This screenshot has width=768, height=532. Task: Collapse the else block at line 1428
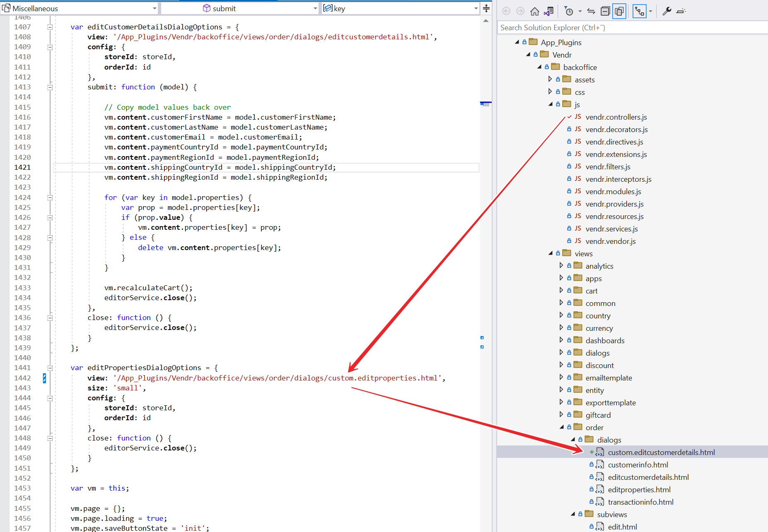pyautogui.click(x=50, y=238)
